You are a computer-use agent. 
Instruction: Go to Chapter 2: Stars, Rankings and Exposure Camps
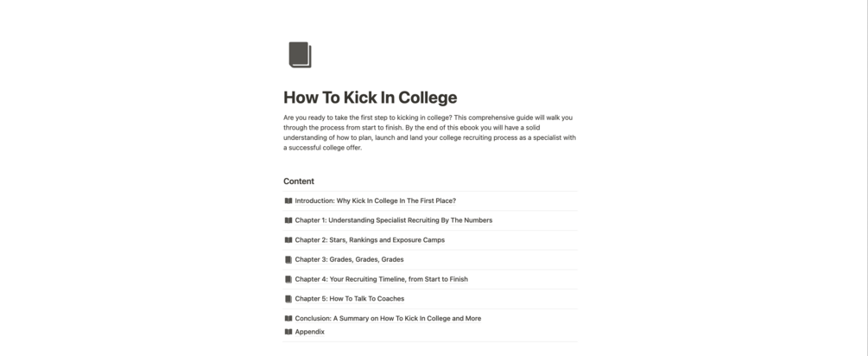pos(370,240)
